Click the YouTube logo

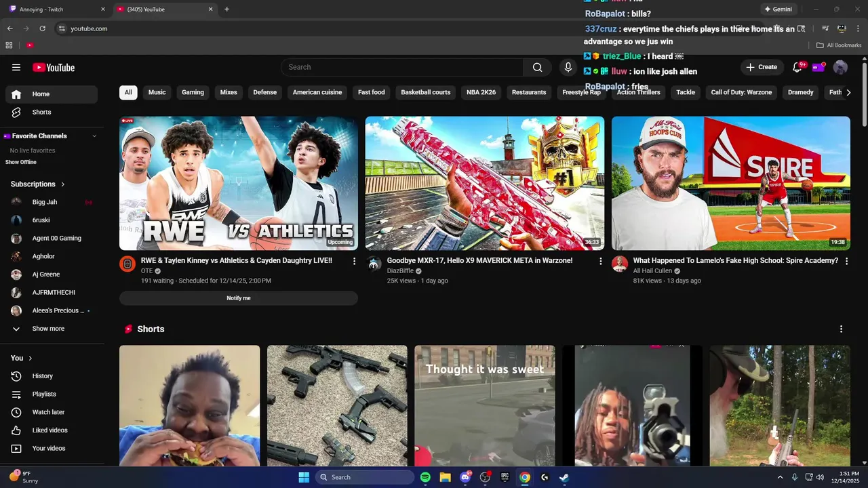coord(54,67)
